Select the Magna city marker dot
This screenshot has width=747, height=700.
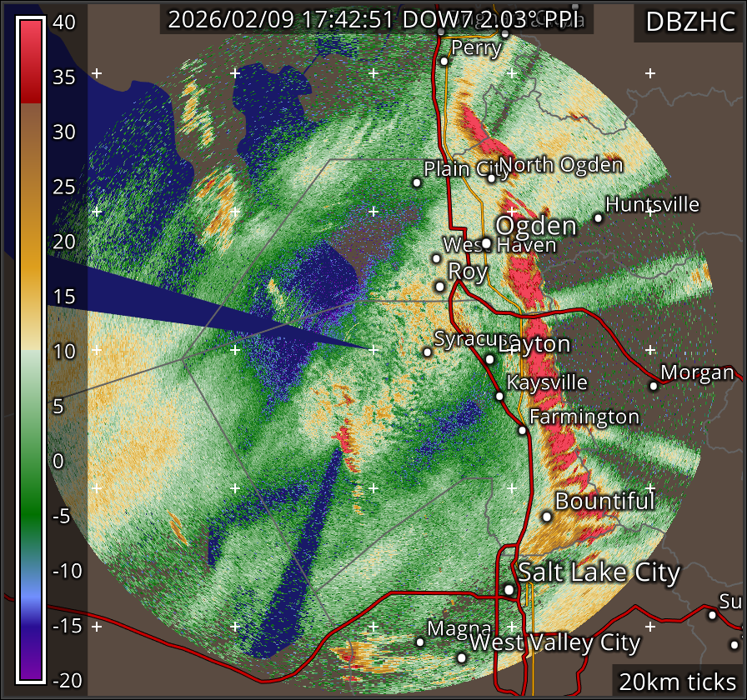[420, 641]
